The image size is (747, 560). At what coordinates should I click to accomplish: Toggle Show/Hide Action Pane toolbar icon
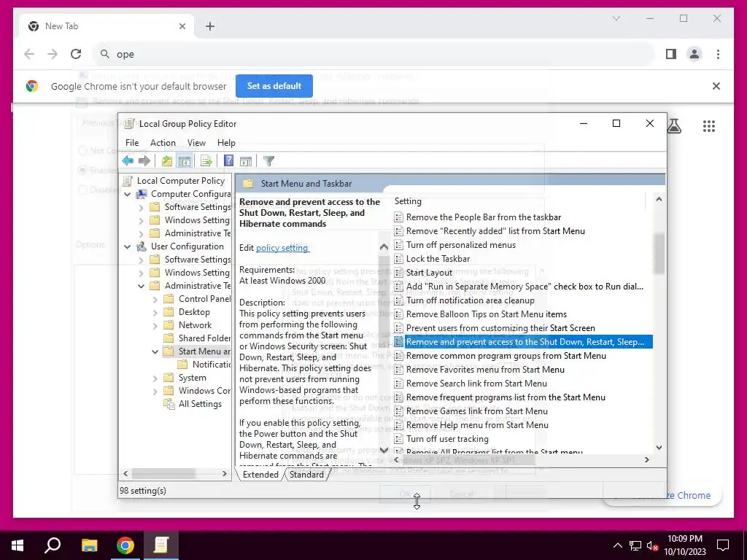point(246,161)
